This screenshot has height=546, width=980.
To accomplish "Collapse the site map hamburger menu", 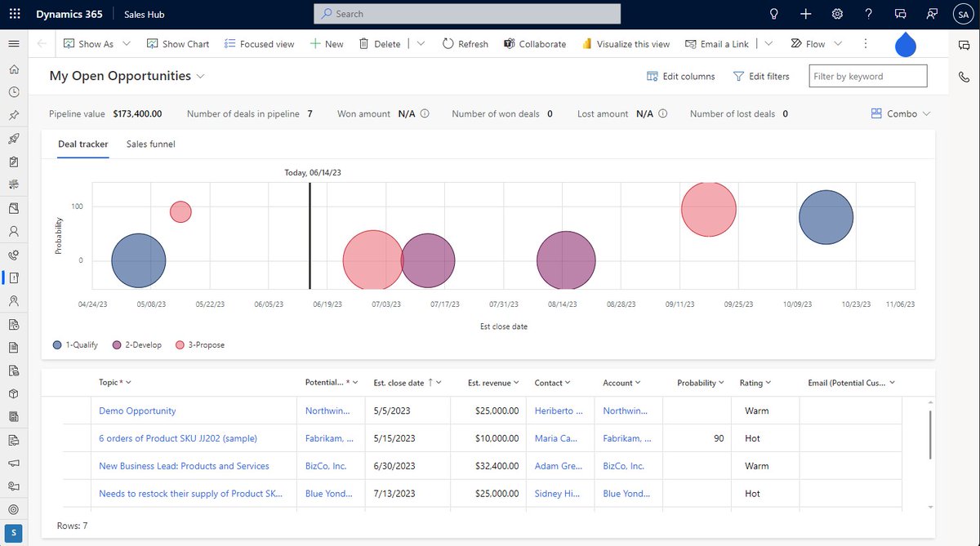I will click(x=13, y=44).
